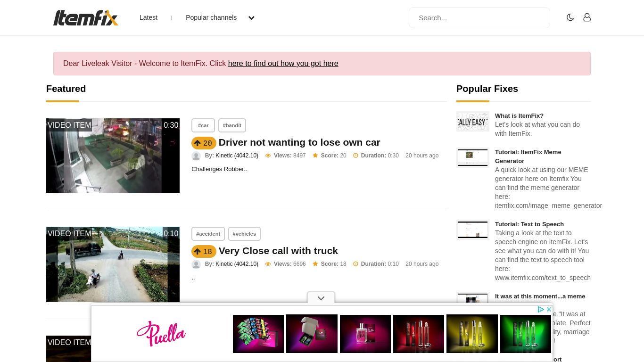Screen dimensions: 644x362
Task: Focus the Search input field
Action: click(479, 17)
